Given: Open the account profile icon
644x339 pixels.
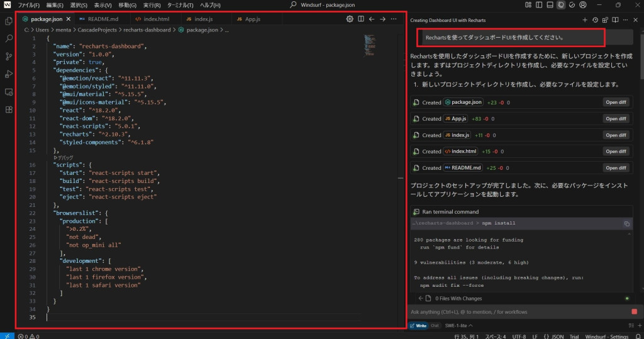Looking at the screenshot, I should [583, 5].
